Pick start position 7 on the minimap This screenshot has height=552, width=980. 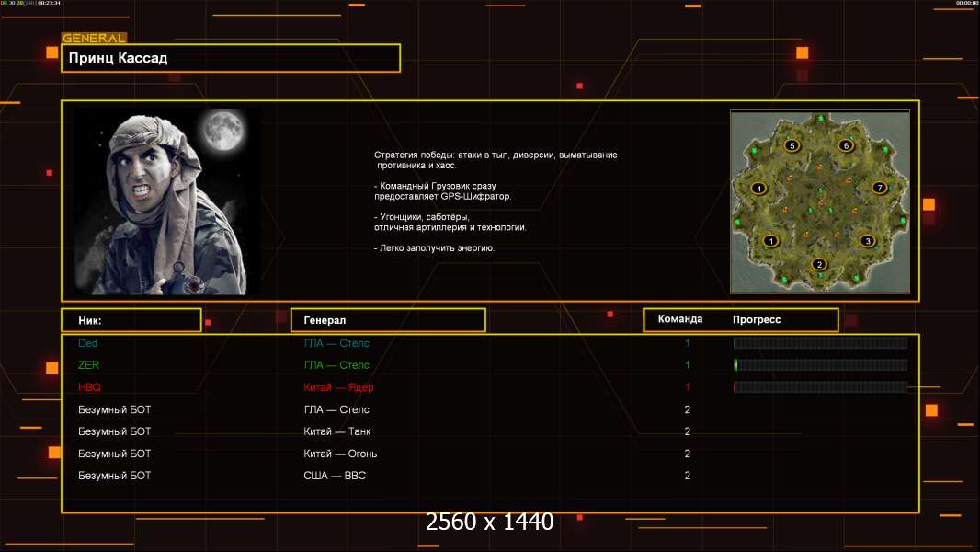point(879,189)
